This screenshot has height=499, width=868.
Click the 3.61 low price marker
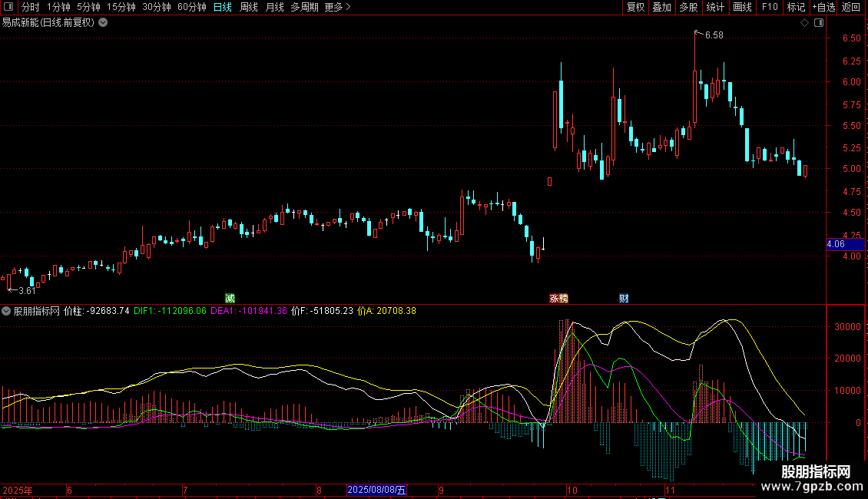(25, 291)
